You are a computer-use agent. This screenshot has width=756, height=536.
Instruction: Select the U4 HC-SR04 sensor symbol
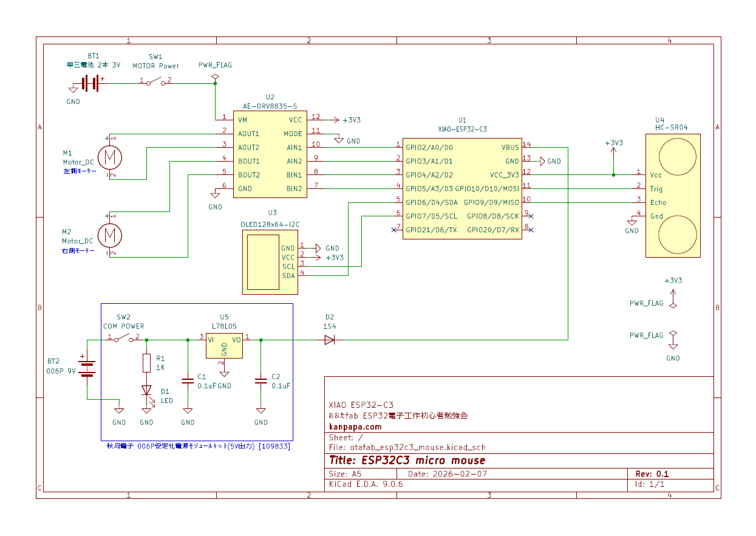(x=673, y=194)
